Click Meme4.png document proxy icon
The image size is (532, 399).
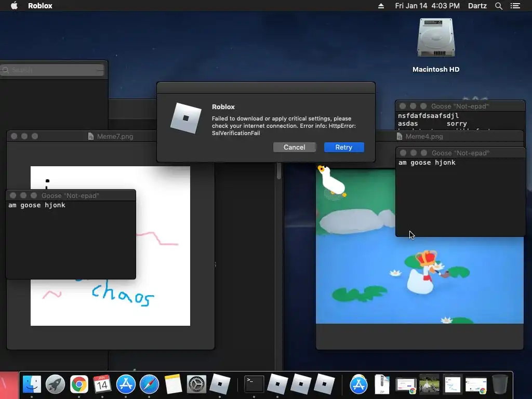tap(400, 137)
